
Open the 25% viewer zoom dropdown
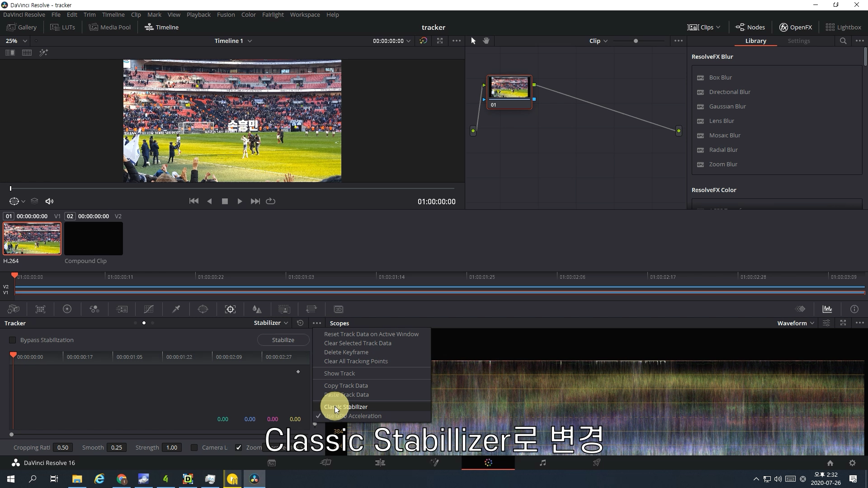point(16,41)
